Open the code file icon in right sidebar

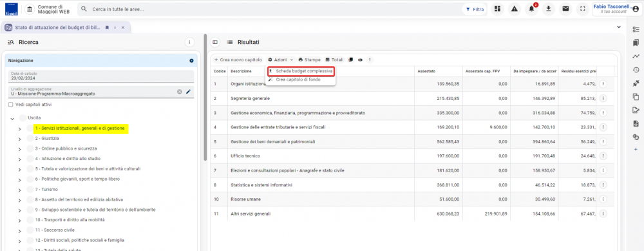[x=636, y=123]
